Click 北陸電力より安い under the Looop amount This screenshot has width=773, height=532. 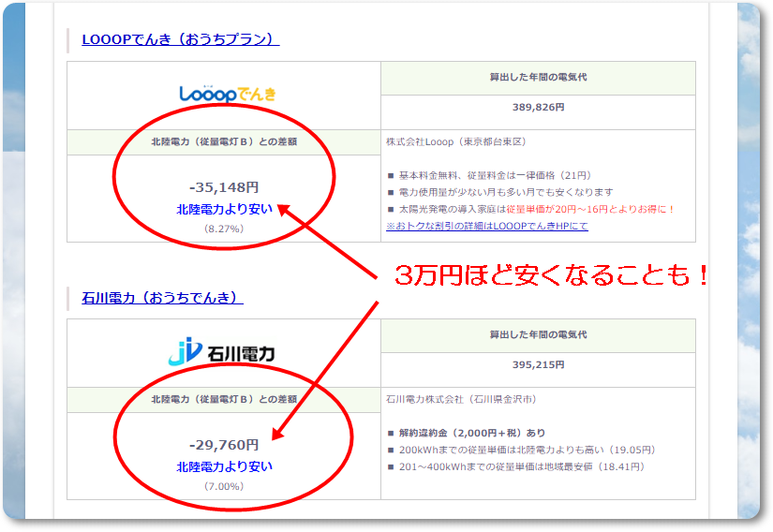[x=224, y=210]
